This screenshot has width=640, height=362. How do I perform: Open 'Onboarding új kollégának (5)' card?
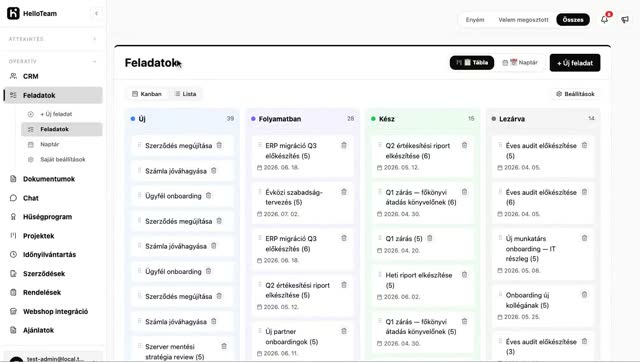[543, 306]
